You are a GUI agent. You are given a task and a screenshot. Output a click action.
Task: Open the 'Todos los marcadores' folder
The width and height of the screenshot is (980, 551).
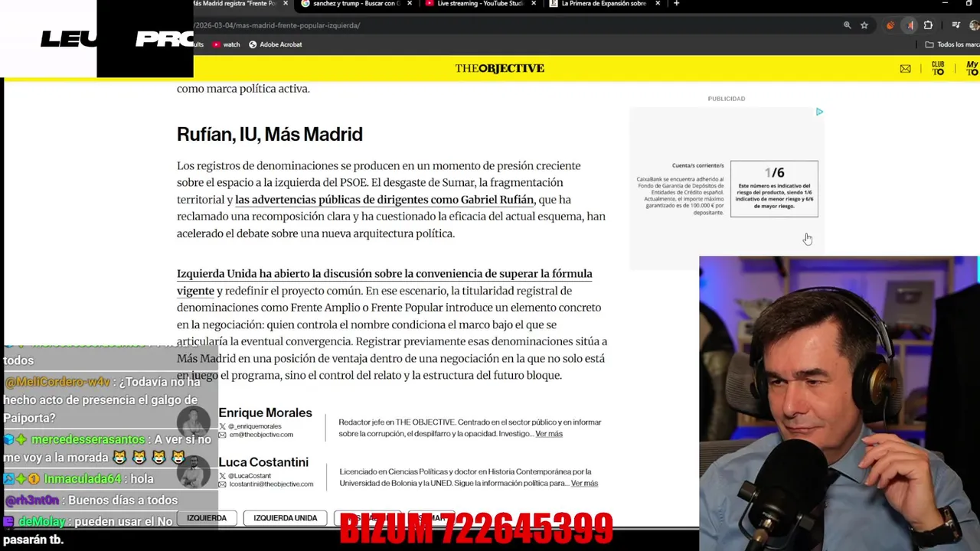[952, 44]
